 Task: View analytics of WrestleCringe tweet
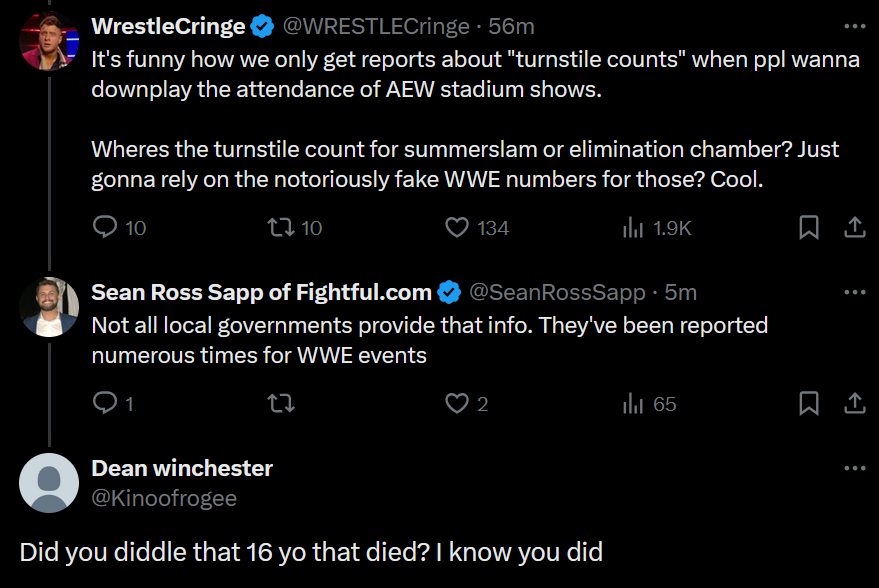[x=633, y=228]
